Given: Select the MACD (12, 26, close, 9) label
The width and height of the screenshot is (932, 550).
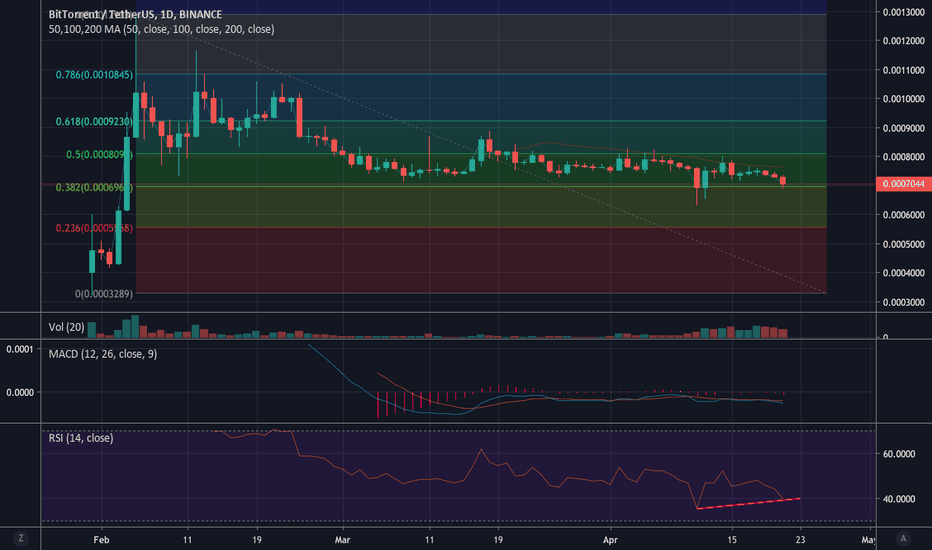Looking at the screenshot, I should [103, 354].
